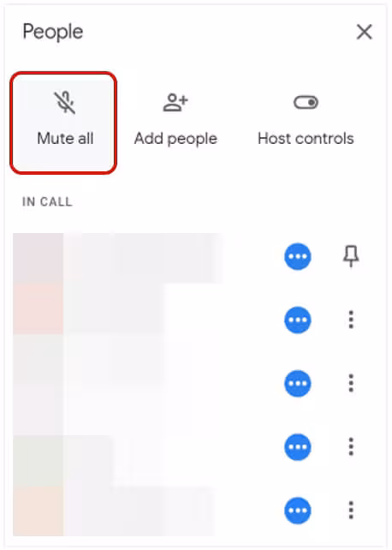Click the first participant's blue activity indicator
This screenshot has width=392, height=550.
tap(297, 256)
